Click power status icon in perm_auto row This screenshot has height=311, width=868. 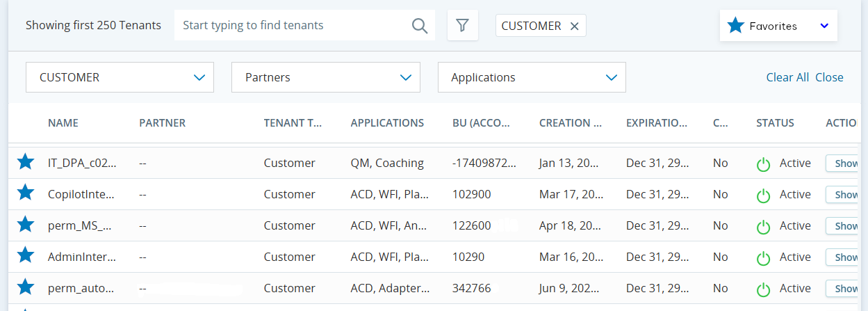(763, 289)
